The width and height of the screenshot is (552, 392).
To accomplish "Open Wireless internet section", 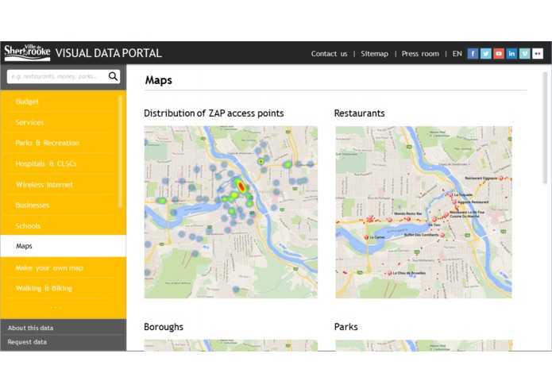I will (x=44, y=184).
